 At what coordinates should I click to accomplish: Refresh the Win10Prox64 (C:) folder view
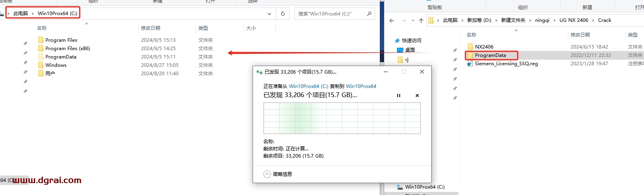click(x=283, y=14)
